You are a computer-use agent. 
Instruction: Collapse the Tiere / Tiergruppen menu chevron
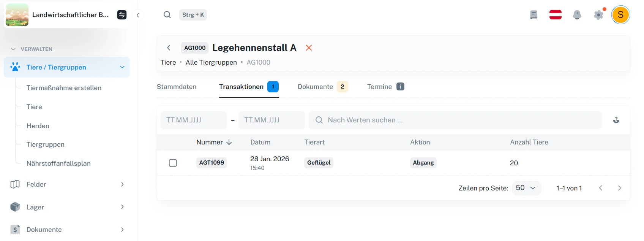tap(122, 67)
